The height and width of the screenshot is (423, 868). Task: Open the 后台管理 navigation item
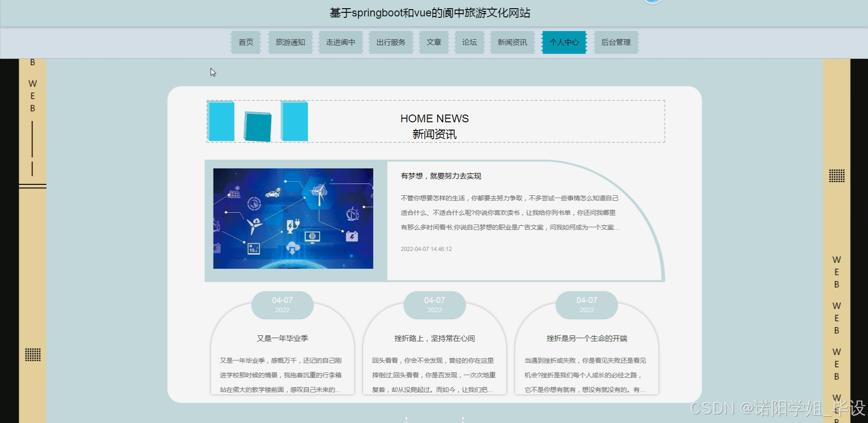616,42
